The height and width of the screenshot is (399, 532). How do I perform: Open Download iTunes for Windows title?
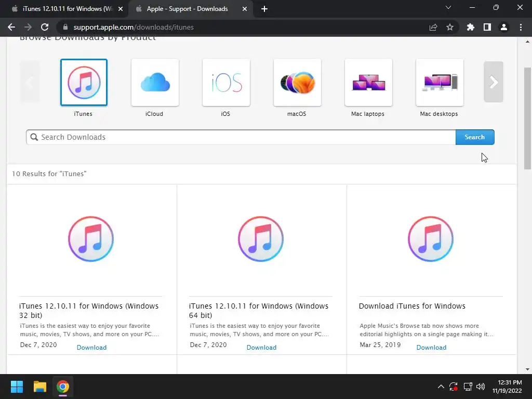(412, 306)
